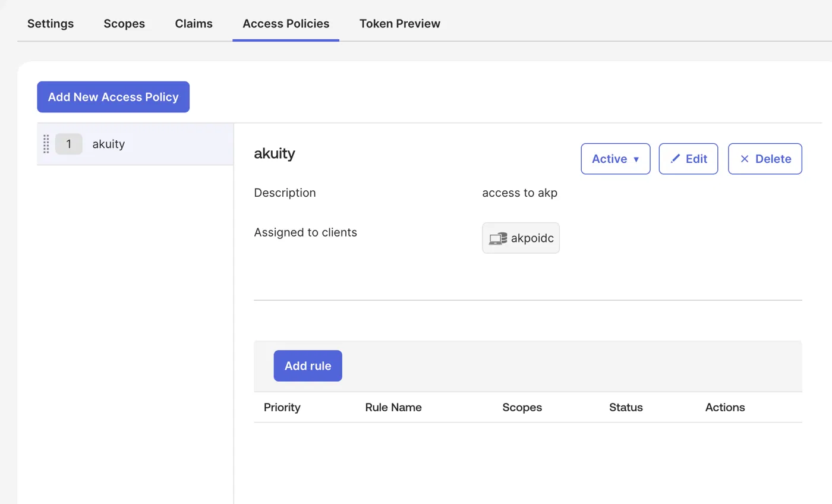Click the Scopes column header in rules table
Image resolution: width=832 pixels, height=504 pixels.
click(522, 407)
